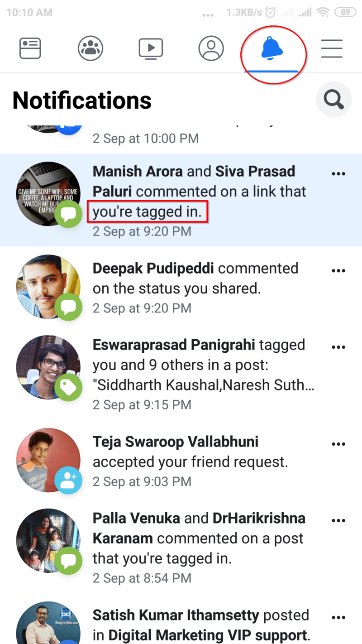Screen dimensions: 362x644
Task: Open the Groups tab icon
Action: [90, 48]
